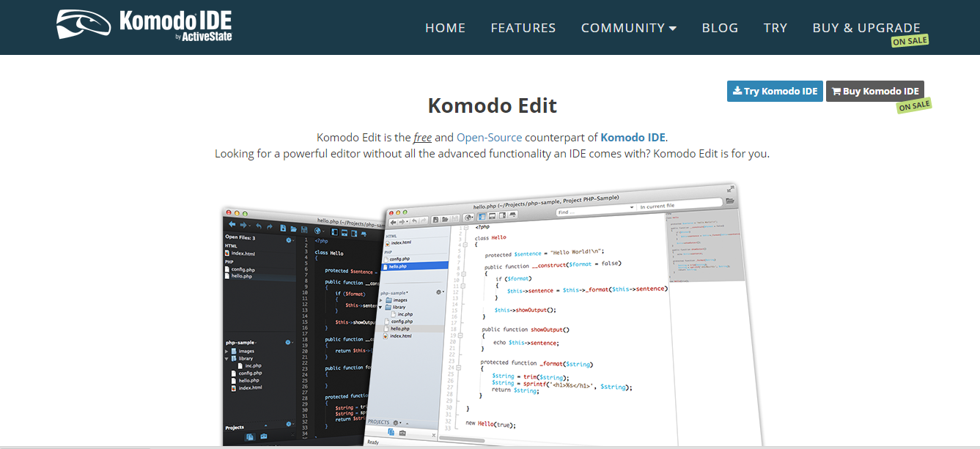Toggle bottom pane icon in light window toolbar
This screenshot has width=980, height=449.
(492, 216)
